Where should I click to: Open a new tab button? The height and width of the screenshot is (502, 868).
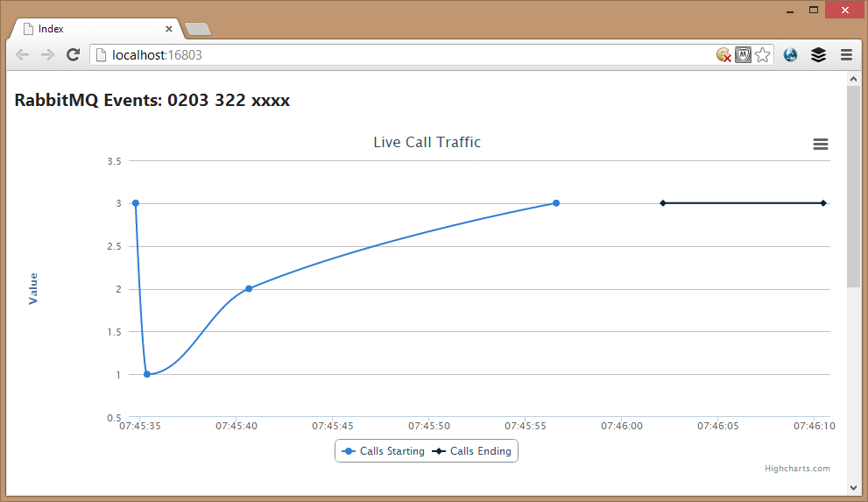pos(198,29)
